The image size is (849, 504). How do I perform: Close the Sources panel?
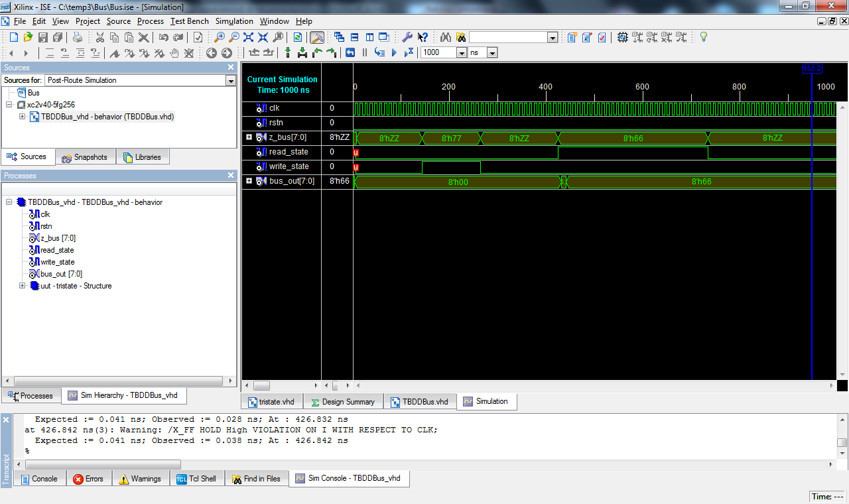tap(231, 67)
